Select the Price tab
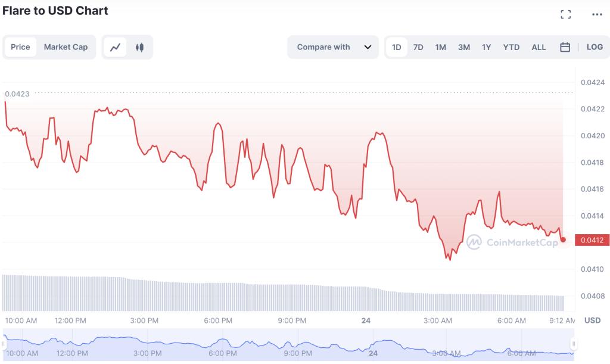610x364 pixels. tap(20, 47)
